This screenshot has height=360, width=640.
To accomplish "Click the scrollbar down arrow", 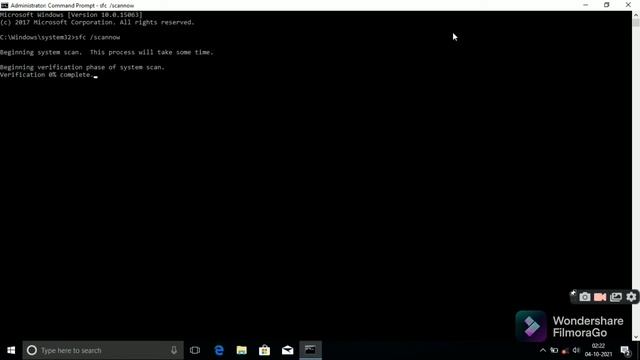I will (636, 337).
